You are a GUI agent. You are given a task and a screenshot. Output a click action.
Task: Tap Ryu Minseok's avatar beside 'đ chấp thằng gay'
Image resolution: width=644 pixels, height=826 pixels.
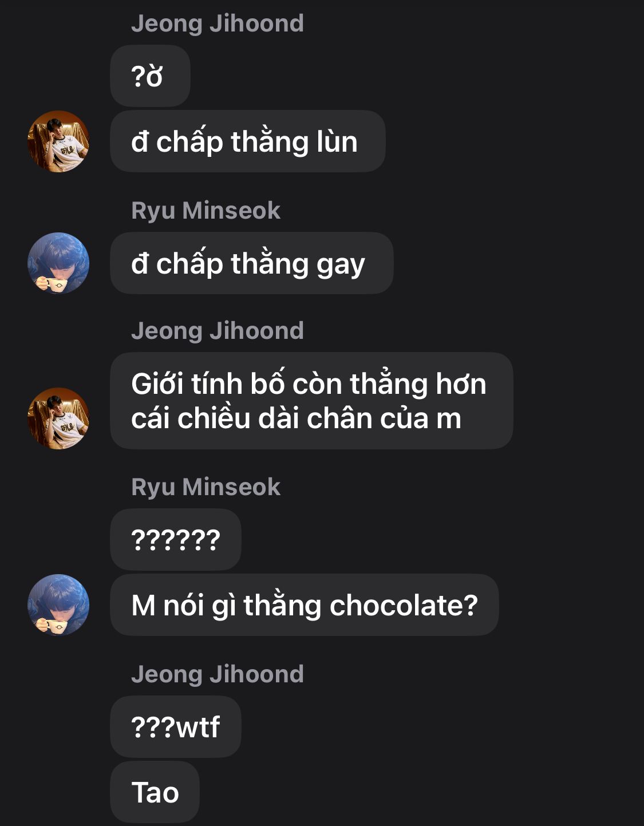click(x=58, y=263)
